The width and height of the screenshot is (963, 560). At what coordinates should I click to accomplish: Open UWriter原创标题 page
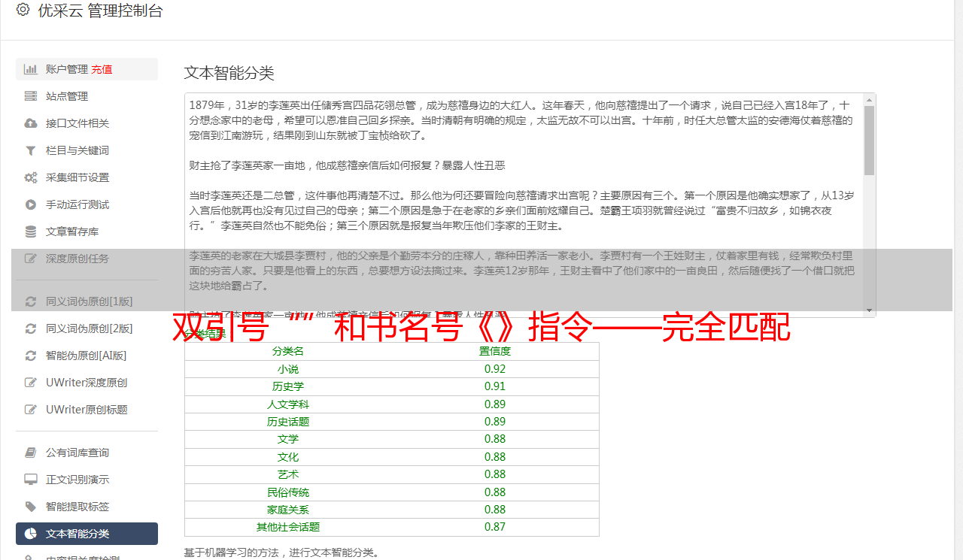pos(87,410)
